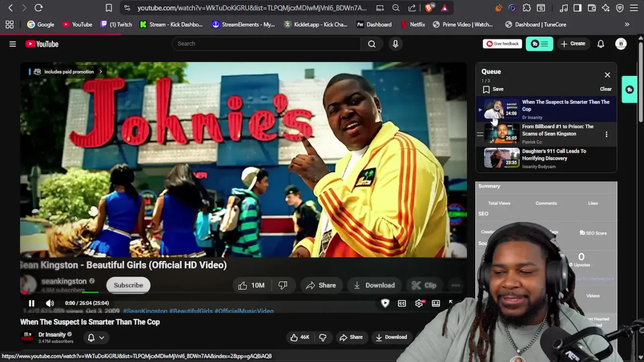Close the Queue panel
The width and height of the screenshot is (644, 362).
[x=607, y=75]
